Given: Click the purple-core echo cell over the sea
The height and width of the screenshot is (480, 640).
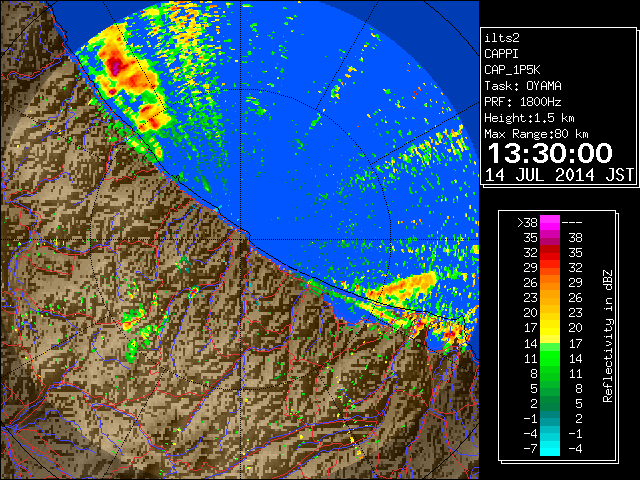Looking at the screenshot, I should [x=116, y=68].
